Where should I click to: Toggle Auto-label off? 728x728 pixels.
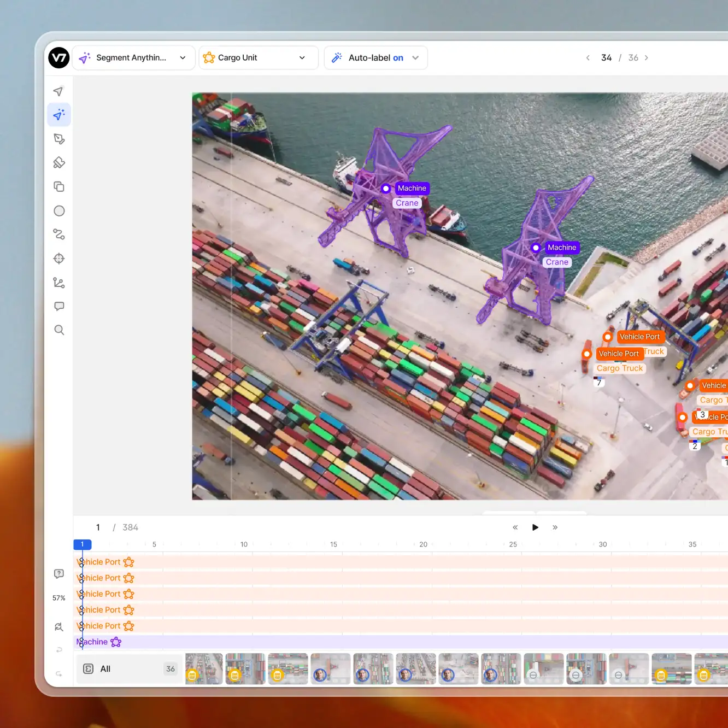398,57
